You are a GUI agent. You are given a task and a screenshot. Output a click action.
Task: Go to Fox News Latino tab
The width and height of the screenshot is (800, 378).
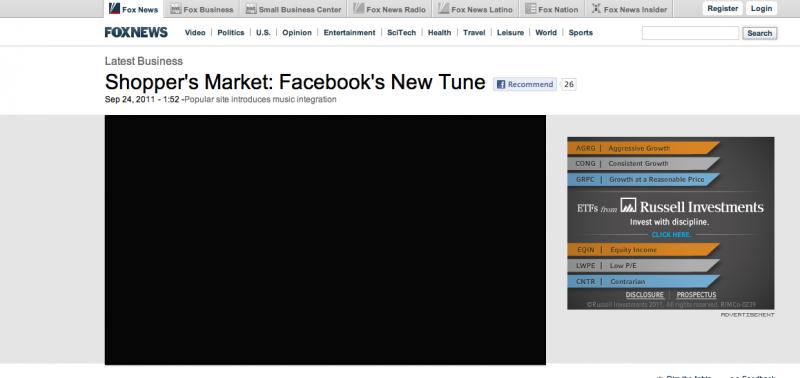click(x=476, y=9)
